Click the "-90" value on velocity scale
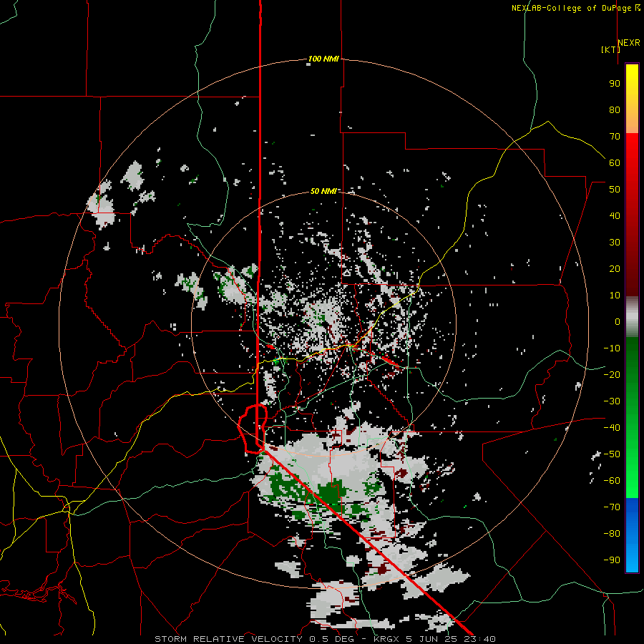Viewport: 644px width, 644px height. click(x=612, y=560)
